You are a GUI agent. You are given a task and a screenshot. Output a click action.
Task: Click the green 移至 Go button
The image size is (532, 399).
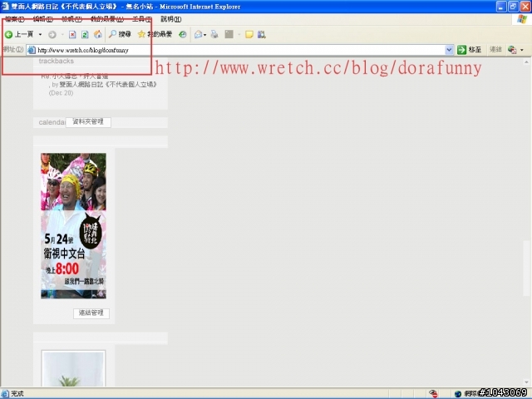click(x=469, y=50)
